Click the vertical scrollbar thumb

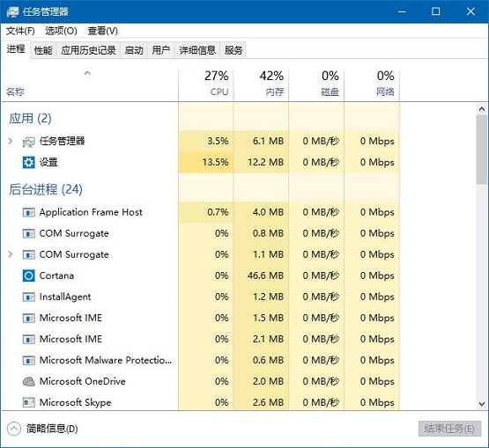482,150
